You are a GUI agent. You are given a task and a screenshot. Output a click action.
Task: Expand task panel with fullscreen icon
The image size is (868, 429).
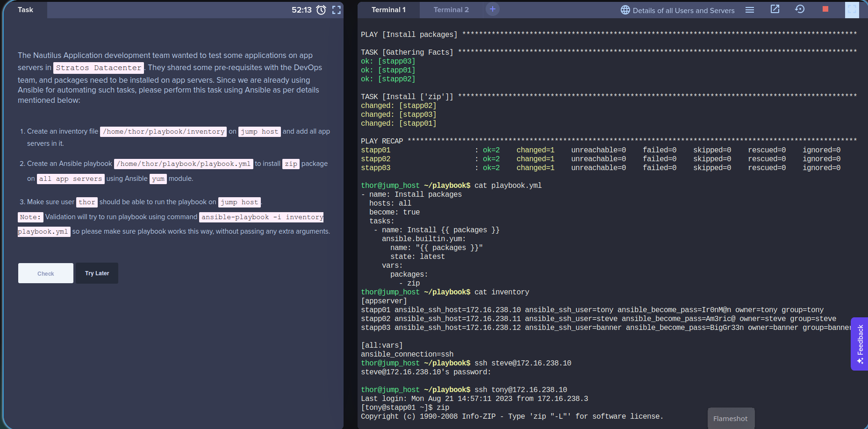(337, 10)
